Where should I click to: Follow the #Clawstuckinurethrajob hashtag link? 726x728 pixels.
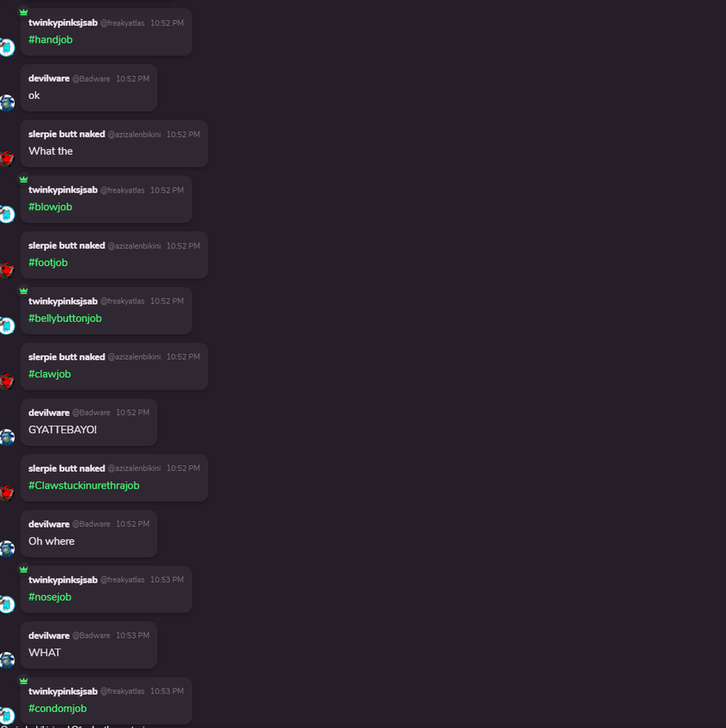click(84, 485)
